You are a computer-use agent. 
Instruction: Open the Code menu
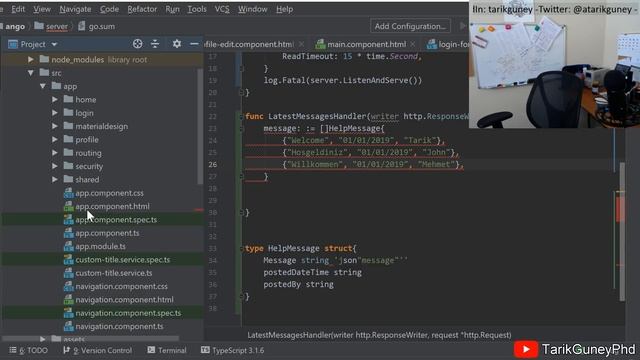(109, 9)
